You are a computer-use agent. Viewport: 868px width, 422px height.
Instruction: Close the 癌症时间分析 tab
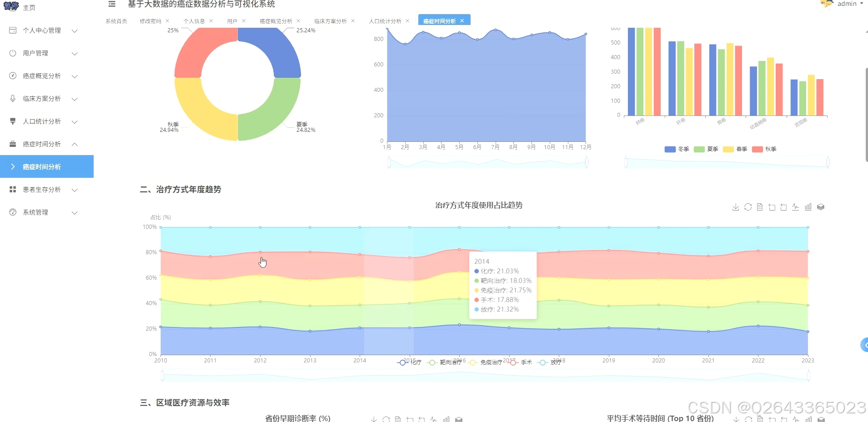pyautogui.click(x=462, y=20)
